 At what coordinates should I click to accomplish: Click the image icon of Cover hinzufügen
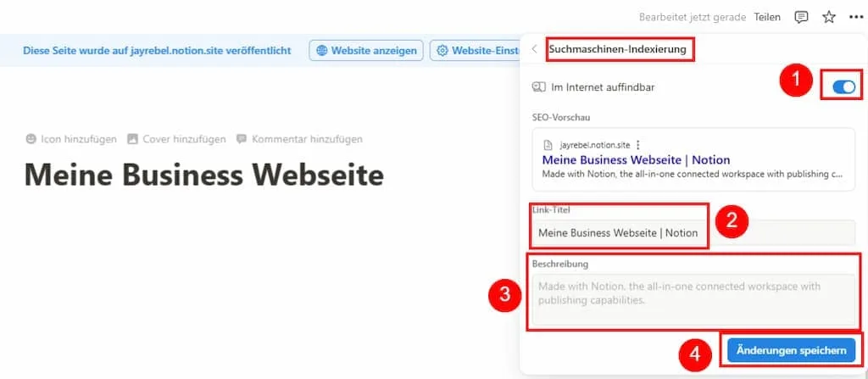pos(132,139)
